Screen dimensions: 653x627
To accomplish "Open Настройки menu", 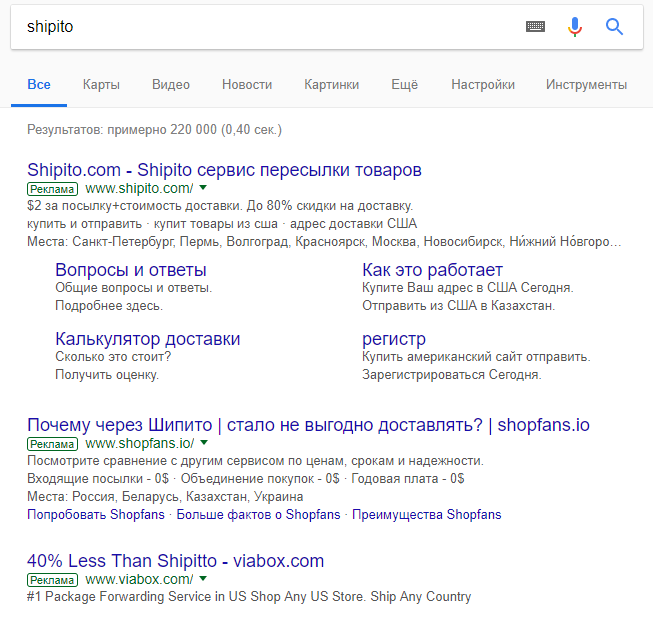I will point(483,85).
